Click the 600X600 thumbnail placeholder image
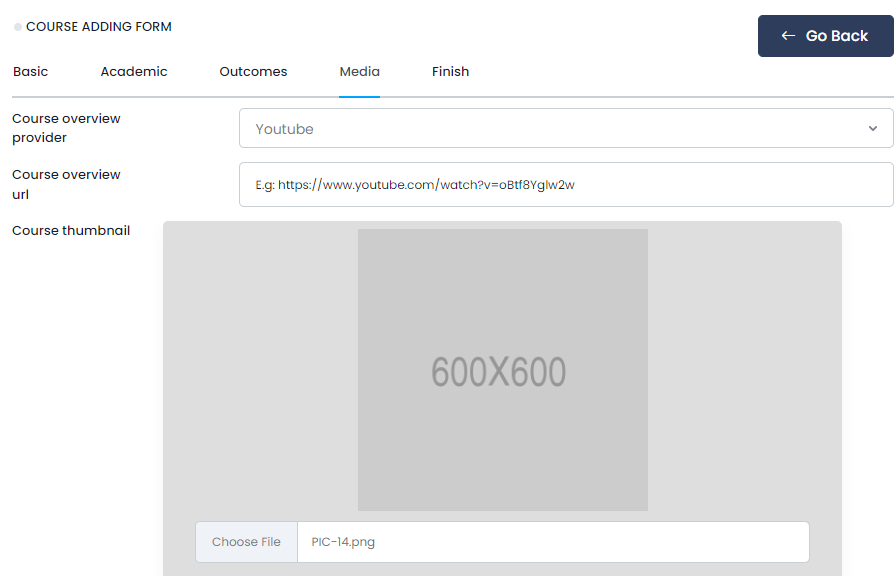894x576 pixels. tap(502, 370)
